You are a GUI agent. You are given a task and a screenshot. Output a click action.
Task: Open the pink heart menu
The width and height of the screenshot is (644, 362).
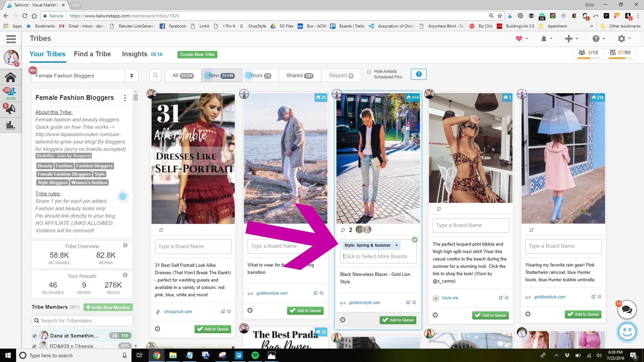(x=522, y=39)
